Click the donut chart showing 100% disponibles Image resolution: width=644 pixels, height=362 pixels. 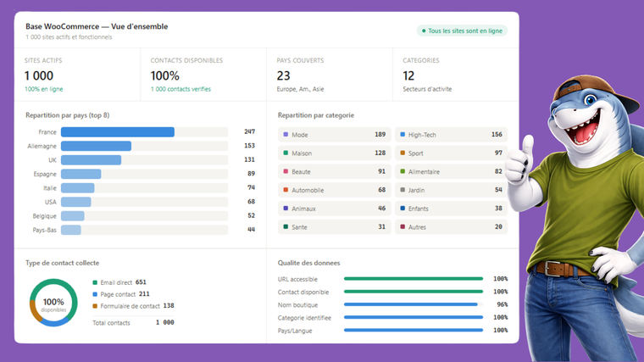click(x=53, y=303)
